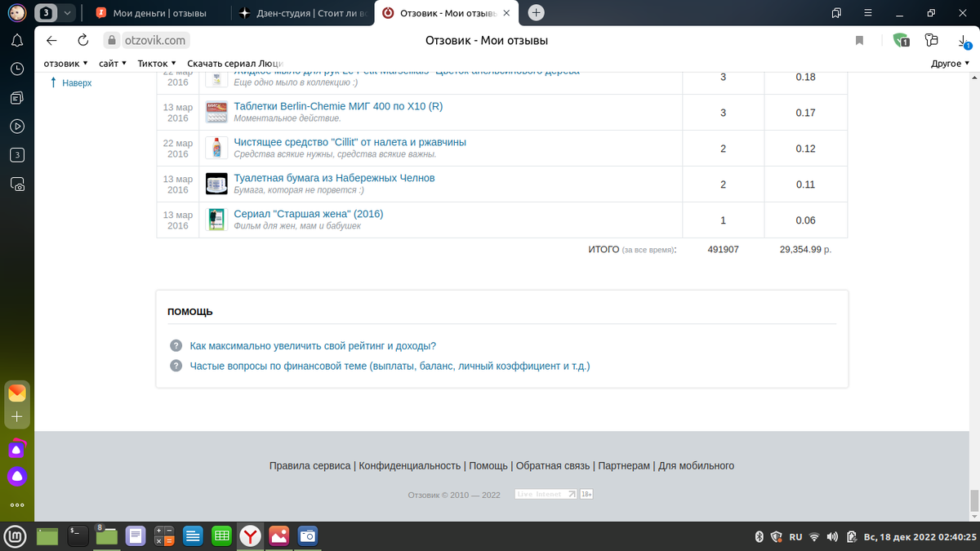Open history clock icon in sidebar
980x551 pixels.
coord(17,69)
